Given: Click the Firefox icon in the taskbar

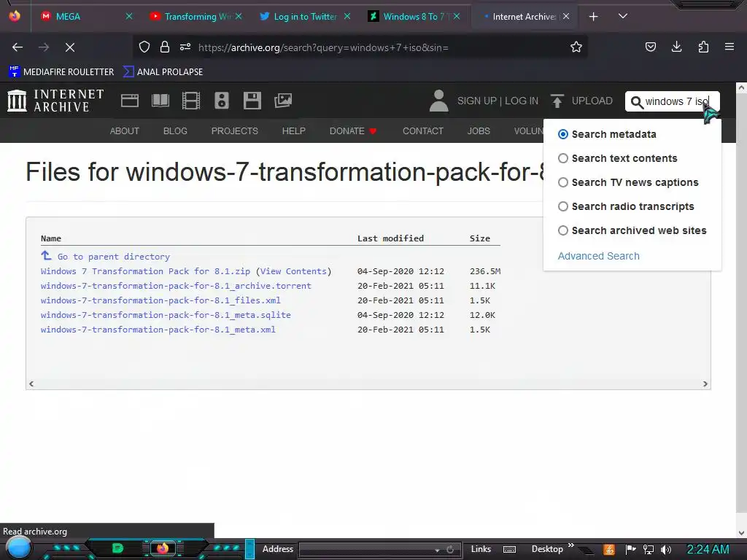Looking at the screenshot, I should point(163,548).
